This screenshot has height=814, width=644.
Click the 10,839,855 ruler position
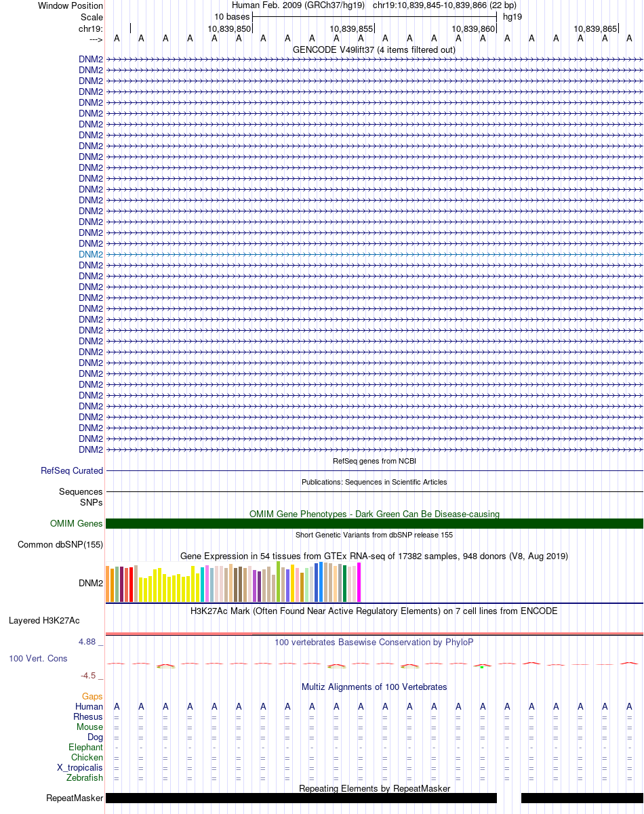pyautogui.click(x=351, y=28)
